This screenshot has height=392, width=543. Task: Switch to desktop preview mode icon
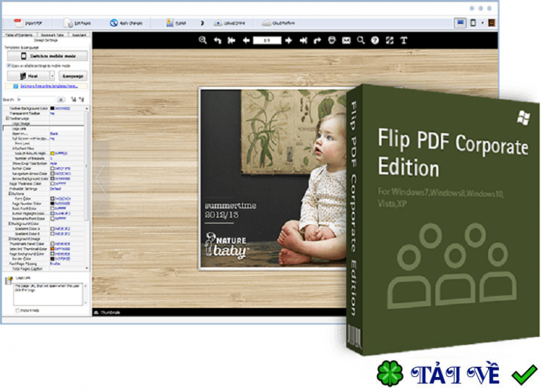[460, 23]
